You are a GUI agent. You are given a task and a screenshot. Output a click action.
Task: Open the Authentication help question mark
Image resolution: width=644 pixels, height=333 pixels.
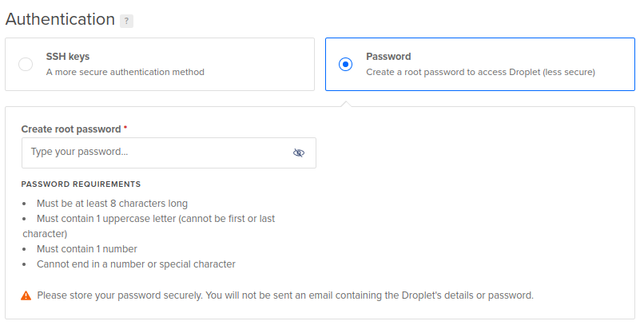pyautogui.click(x=126, y=21)
